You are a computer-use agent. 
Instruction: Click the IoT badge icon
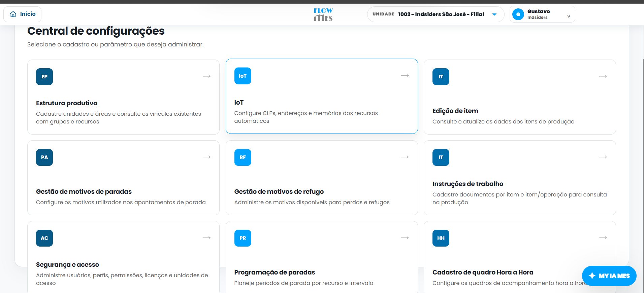tap(243, 76)
